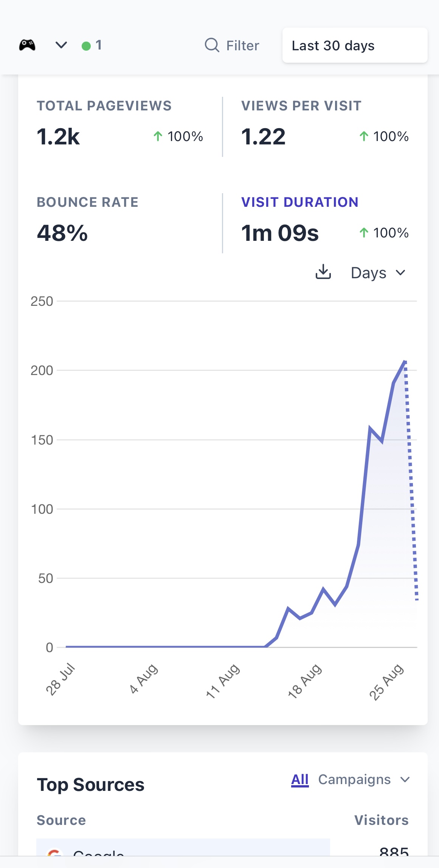Open the Days interval dropdown
439x868 pixels.
pyautogui.click(x=378, y=273)
